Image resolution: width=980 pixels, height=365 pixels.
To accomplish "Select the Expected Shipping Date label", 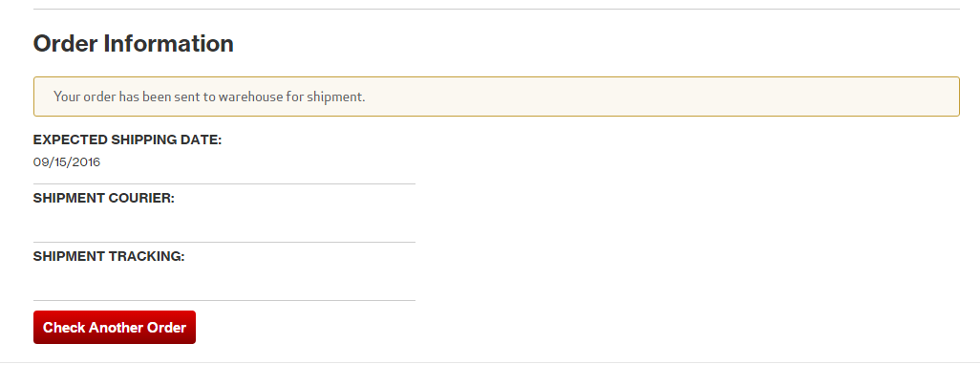I will click(127, 140).
